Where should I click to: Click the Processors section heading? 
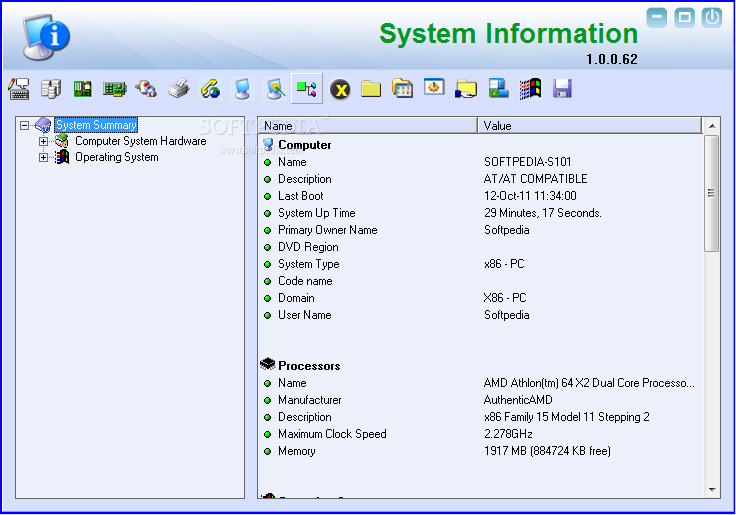[x=309, y=366]
